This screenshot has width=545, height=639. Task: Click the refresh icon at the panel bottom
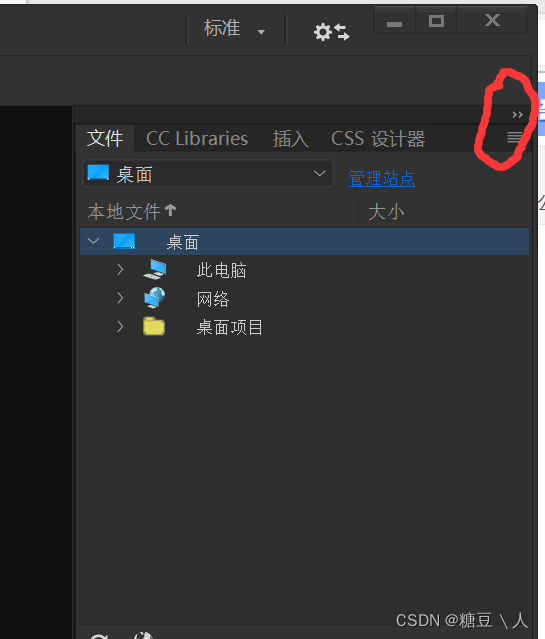(x=100, y=636)
